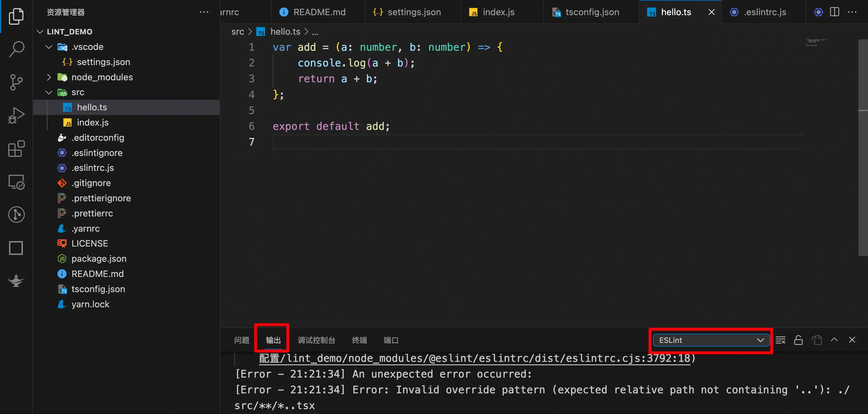Image resolution: width=868 pixels, height=414 pixels.
Task: Close the hello.ts editor tab
Action: point(711,12)
